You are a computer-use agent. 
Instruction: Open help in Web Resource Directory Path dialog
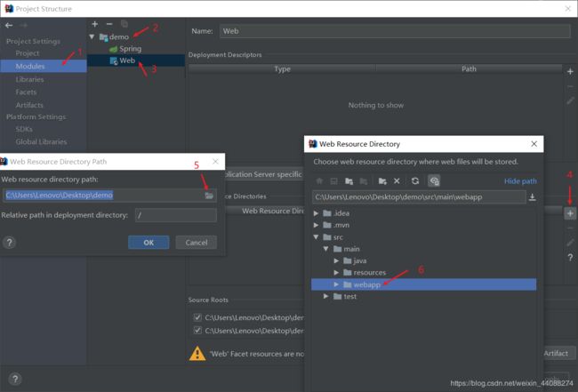9,243
